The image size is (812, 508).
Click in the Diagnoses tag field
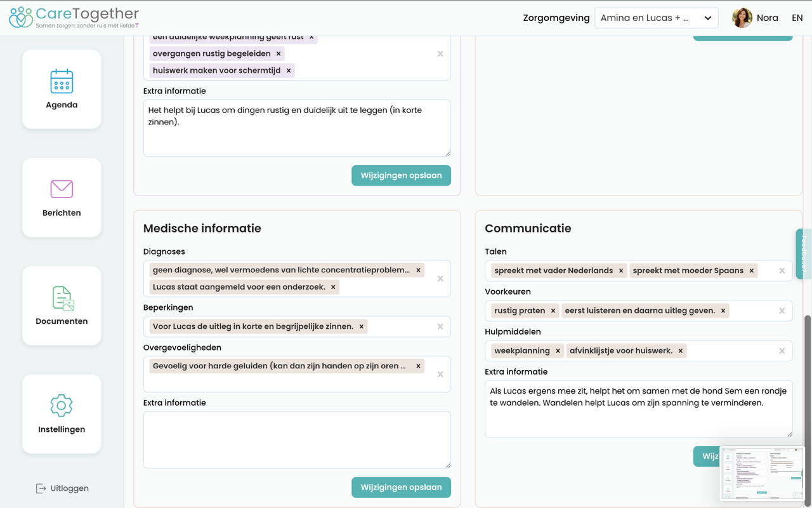pos(297,279)
